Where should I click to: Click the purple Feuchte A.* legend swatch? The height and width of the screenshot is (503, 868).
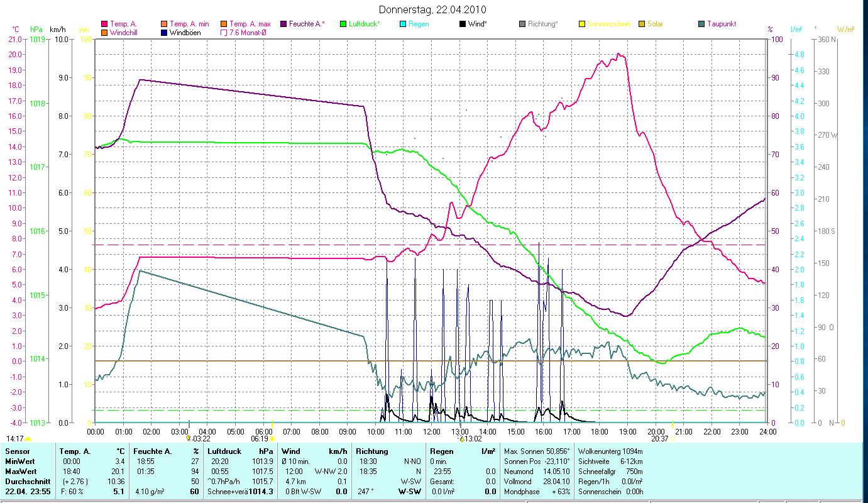(x=283, y=24)
